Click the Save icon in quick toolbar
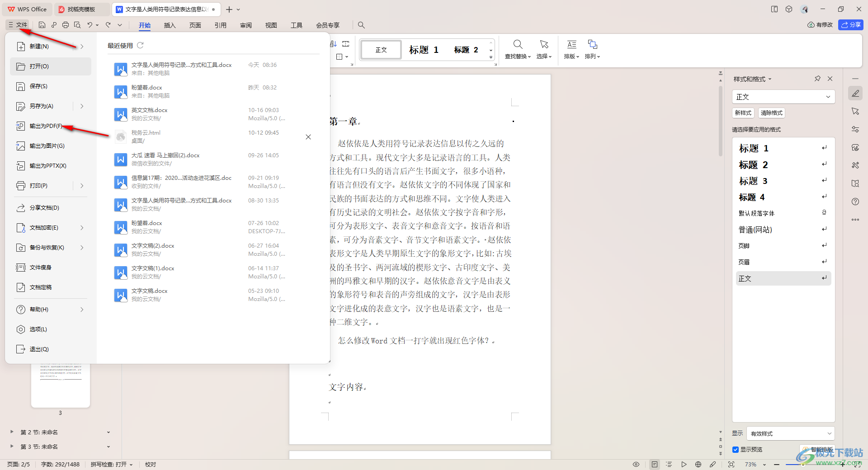The width and height of the screenshot is (868, 470). click(42, 25)
